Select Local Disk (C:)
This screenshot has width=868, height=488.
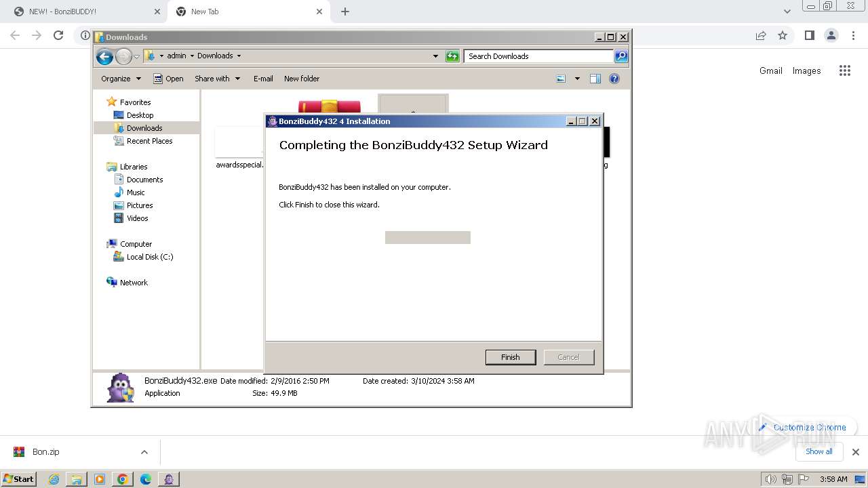pyautogui.click(x=150, y=257)
